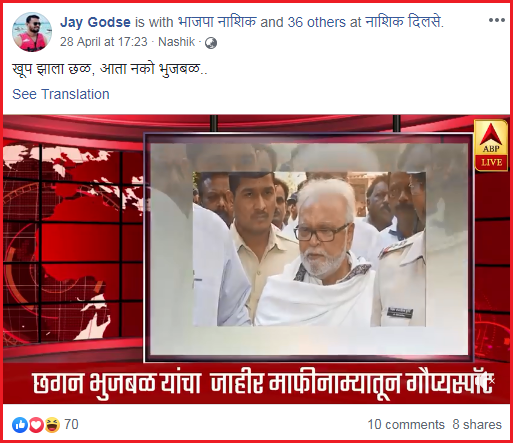This screenshot has width=513, height=444.
Task: Open the three-dots post options menu
Action: coord(496,20)
